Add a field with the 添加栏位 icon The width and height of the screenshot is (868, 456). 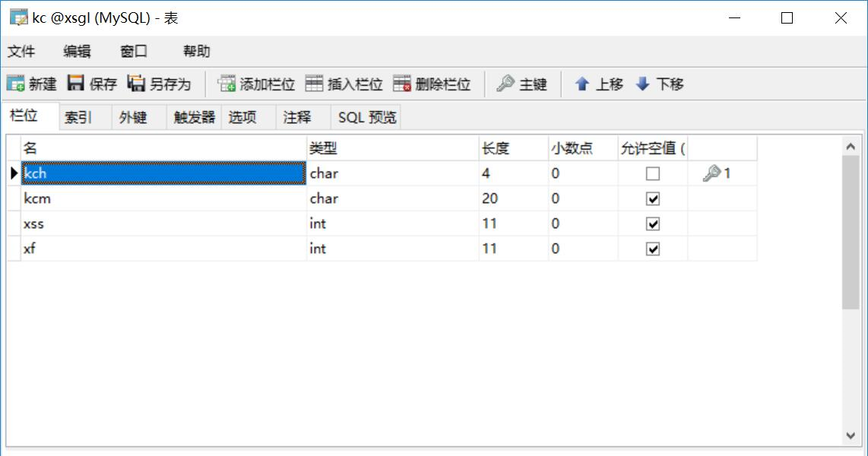click(227, 84)
